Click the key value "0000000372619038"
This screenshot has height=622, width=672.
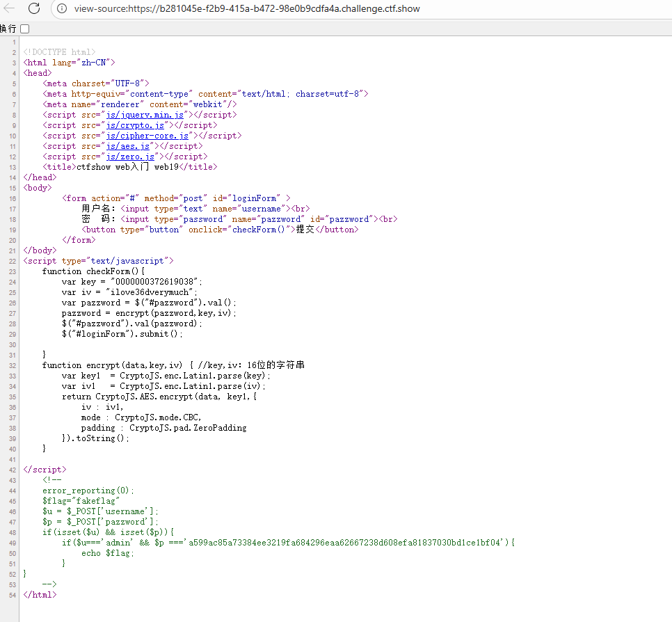pos(154,282)
